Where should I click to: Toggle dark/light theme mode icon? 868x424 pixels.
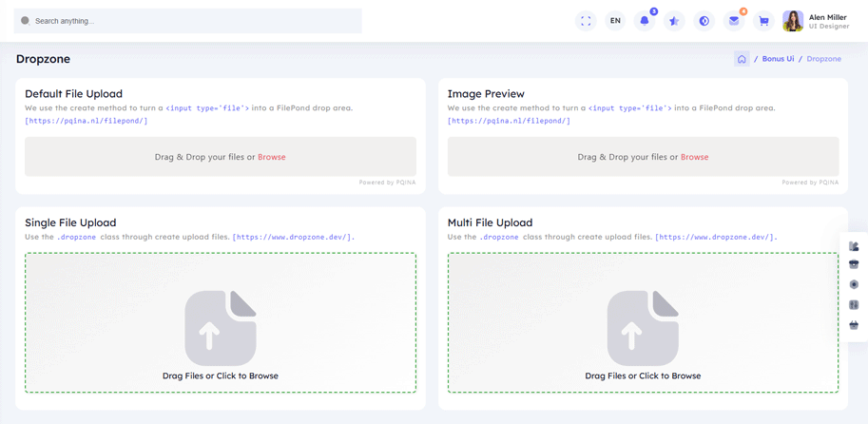704,21
